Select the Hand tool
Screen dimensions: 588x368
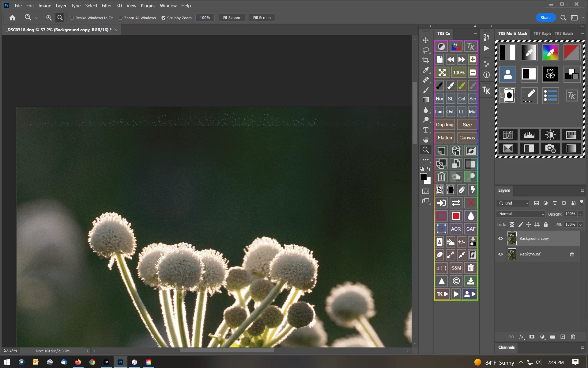coord(426,140)
